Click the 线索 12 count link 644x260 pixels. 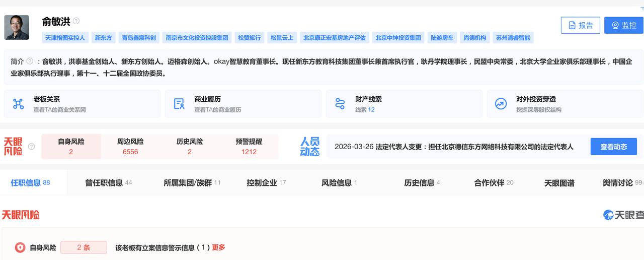365,110
